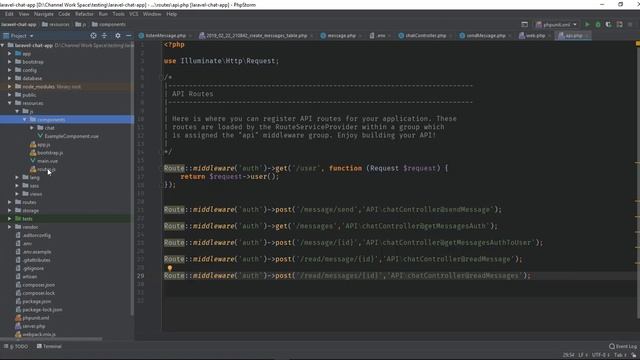Select the node_modules library root folder

click(51, 87)
